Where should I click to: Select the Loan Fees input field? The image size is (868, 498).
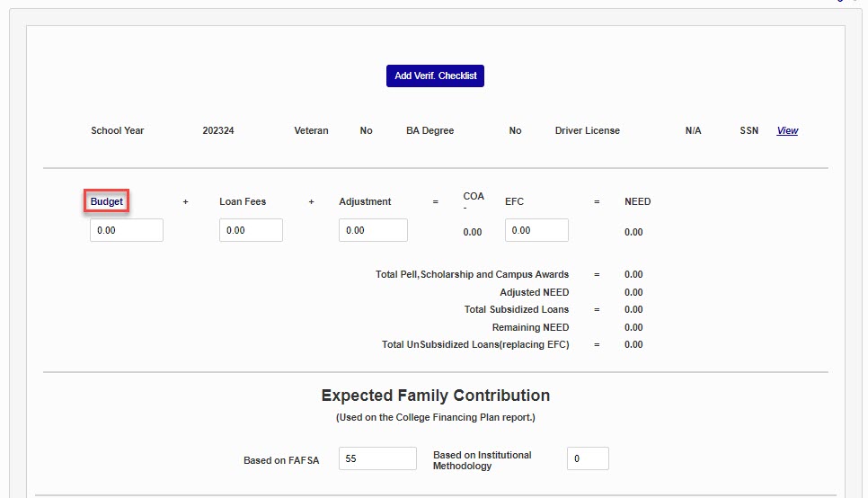251,230
